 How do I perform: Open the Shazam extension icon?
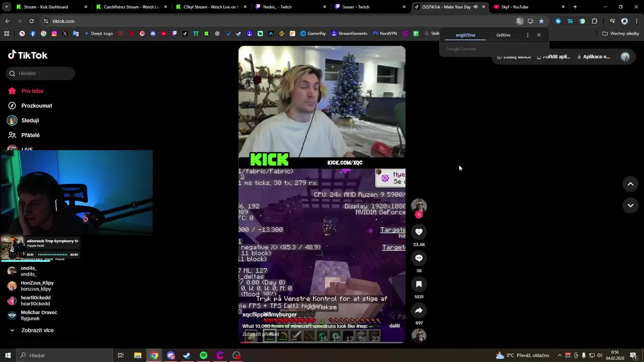(558, 21)
